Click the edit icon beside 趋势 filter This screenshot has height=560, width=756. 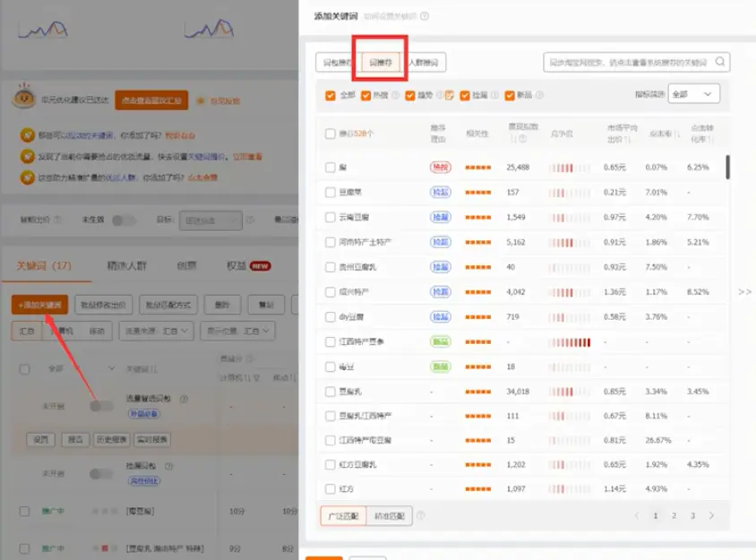451,94
